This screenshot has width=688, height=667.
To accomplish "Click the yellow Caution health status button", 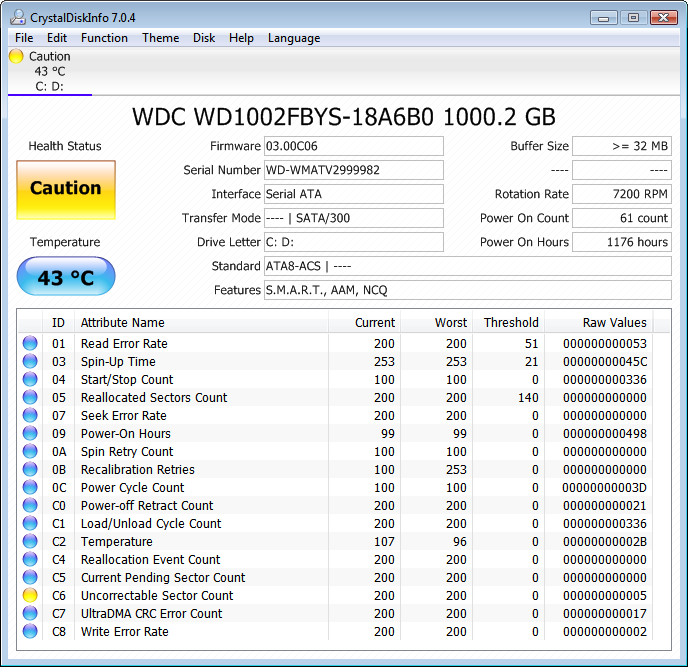I will (x=66, y=189).
